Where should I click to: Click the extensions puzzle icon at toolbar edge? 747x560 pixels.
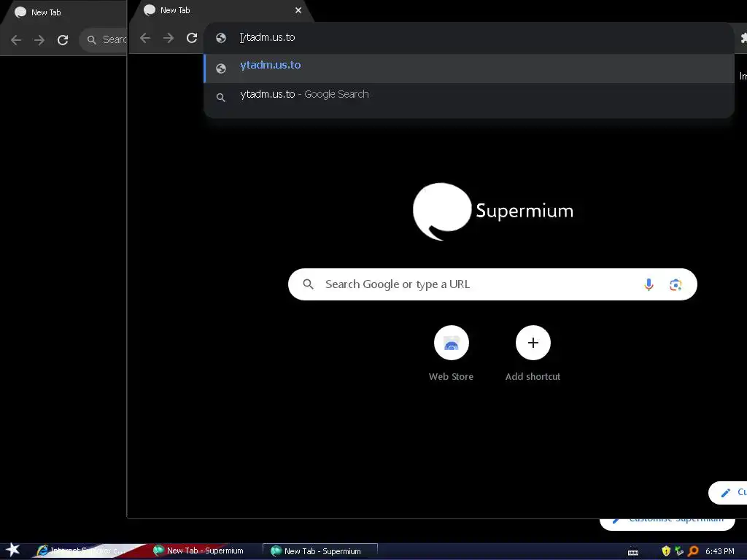point(743,38)
